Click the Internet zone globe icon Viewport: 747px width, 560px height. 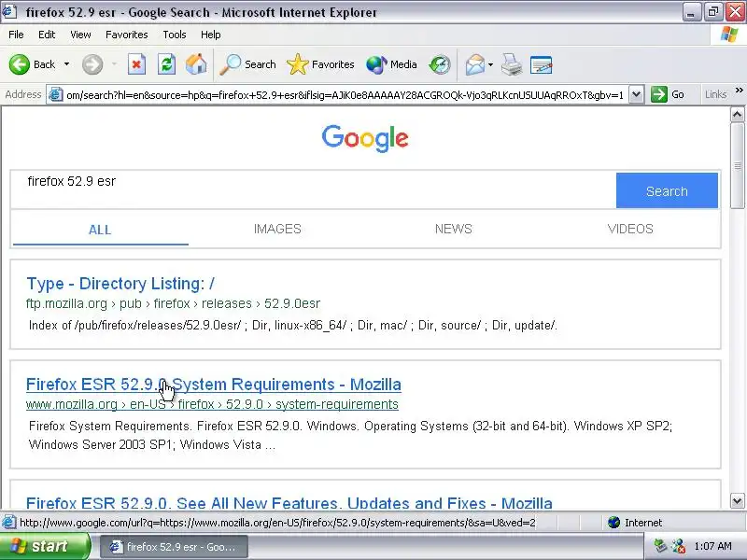(x=614, y=523)
